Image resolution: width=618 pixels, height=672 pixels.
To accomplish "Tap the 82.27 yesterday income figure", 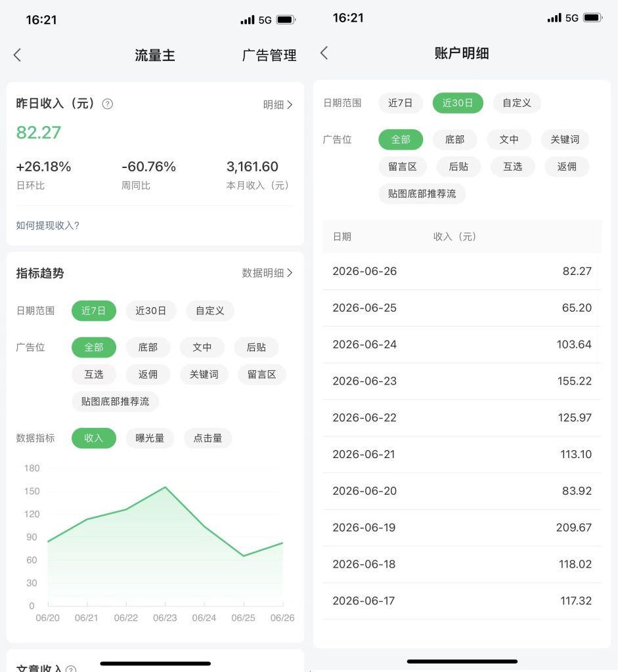I will (39, 133).
